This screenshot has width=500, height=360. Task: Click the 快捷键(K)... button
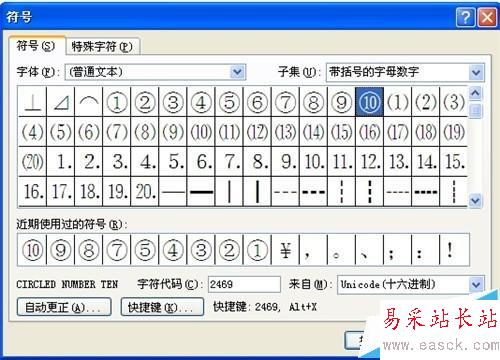(162, 307)
